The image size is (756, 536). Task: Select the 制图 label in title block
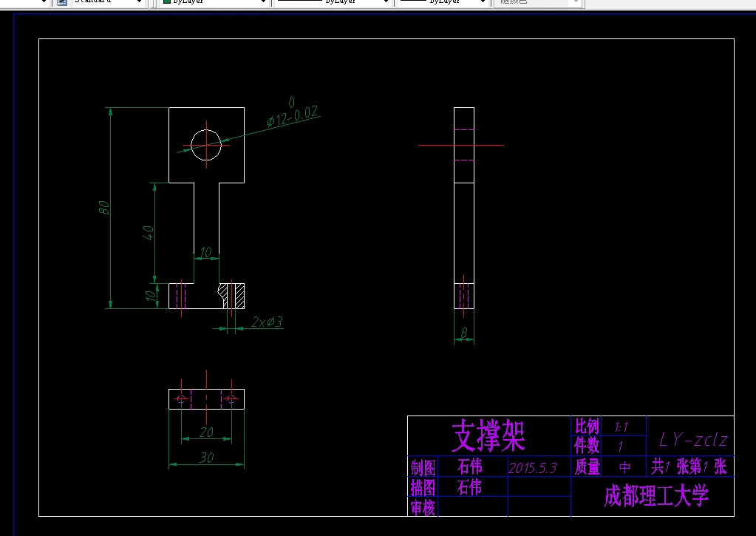pyautogui.click(x=423, y=467)
